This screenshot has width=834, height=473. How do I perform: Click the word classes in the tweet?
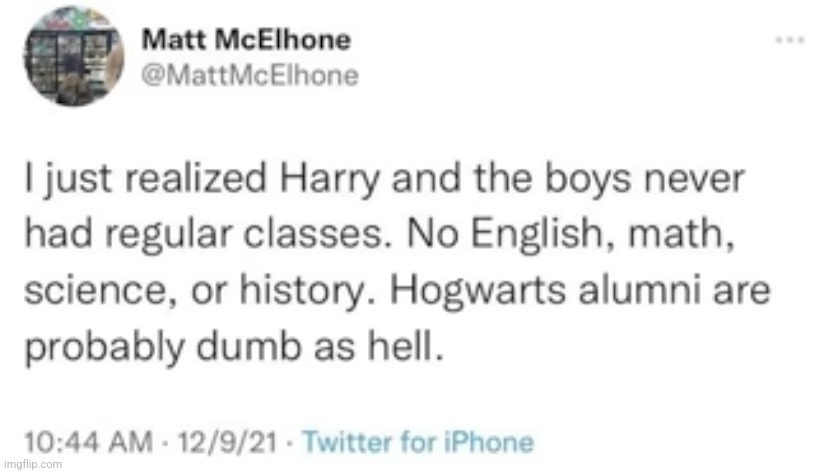[313, 235]
